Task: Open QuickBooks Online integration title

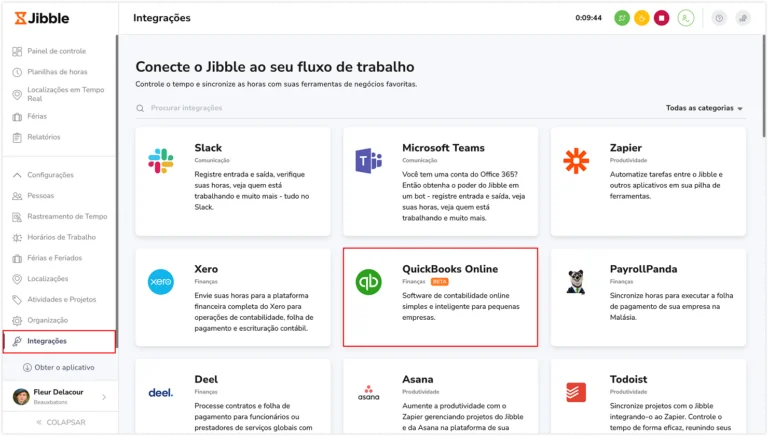Action: [450, 269]
